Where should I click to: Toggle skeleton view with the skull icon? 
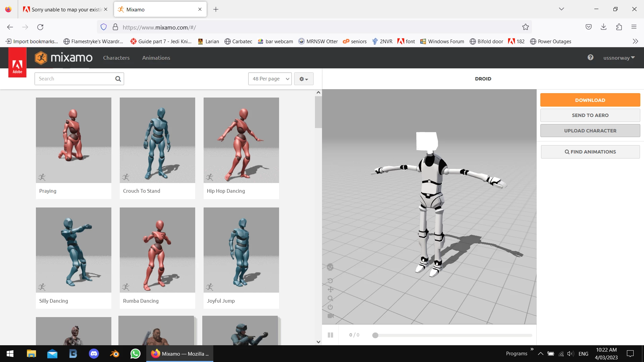point(330,267)
